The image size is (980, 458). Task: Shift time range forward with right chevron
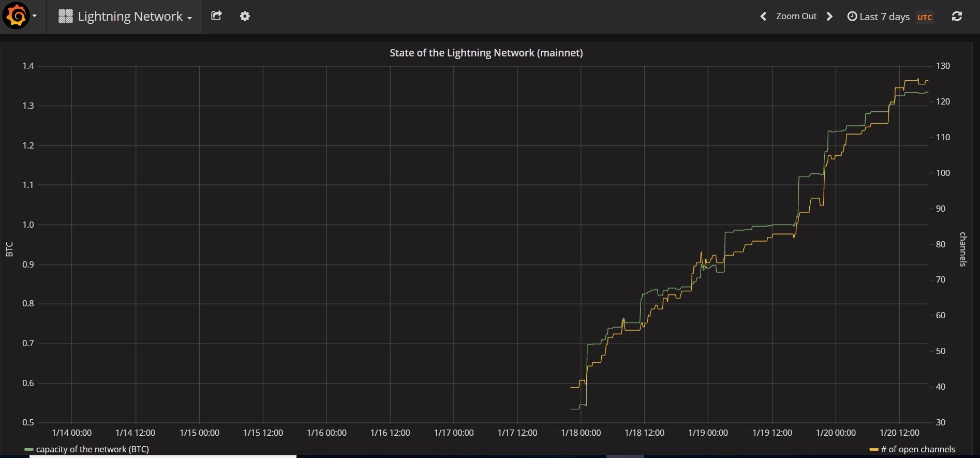click(x=829, y=17)
